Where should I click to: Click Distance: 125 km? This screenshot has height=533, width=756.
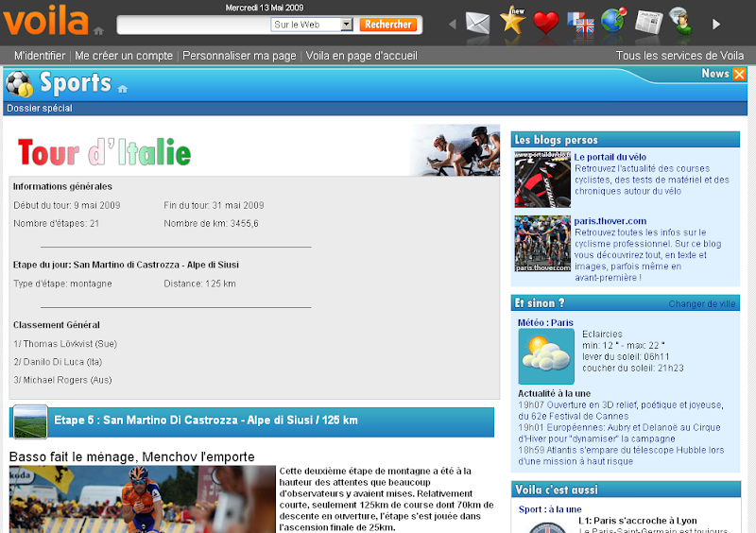(x=199, y=284)
